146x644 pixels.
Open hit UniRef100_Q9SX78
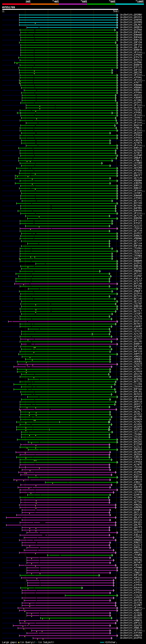(131, 374)
